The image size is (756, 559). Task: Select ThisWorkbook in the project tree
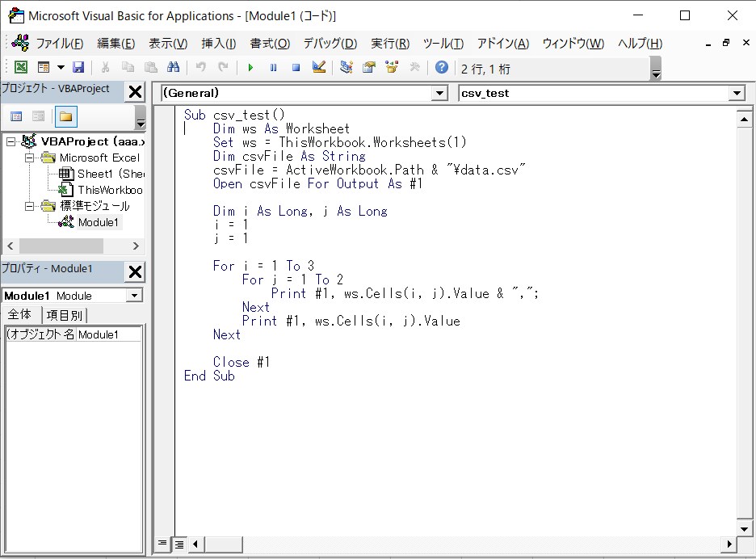(x=100, y=190)
